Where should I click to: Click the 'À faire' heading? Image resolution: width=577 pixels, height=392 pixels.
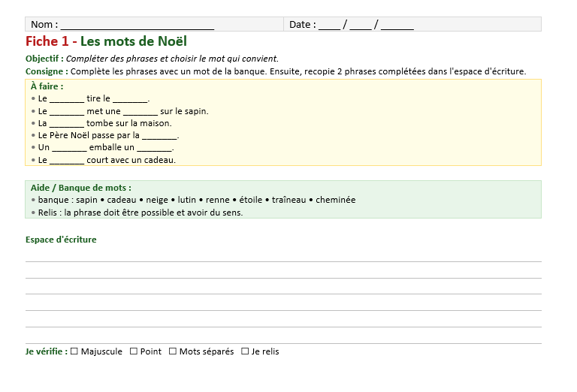pos(47,86)
